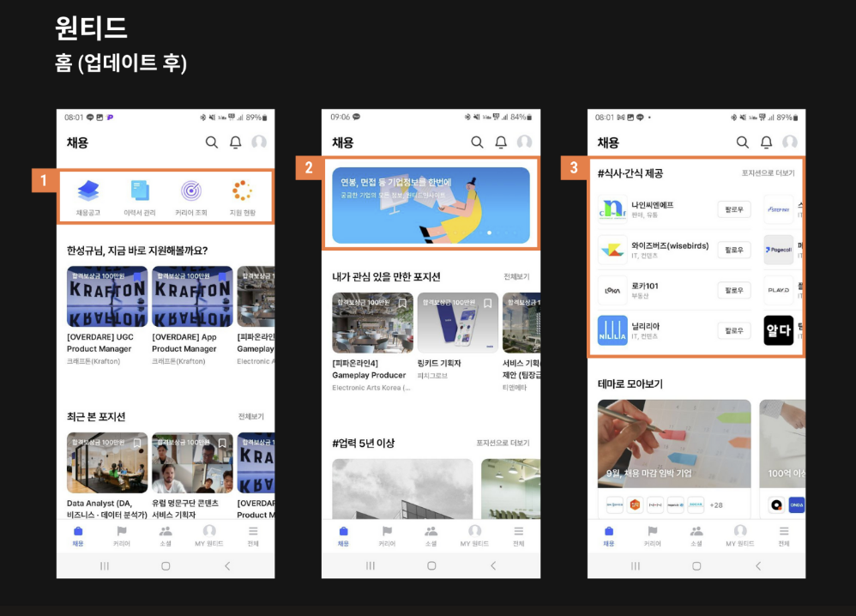Tap Android home button on the second phone screen
Screen dimensions: 856x616
click(x=431, y=565)
